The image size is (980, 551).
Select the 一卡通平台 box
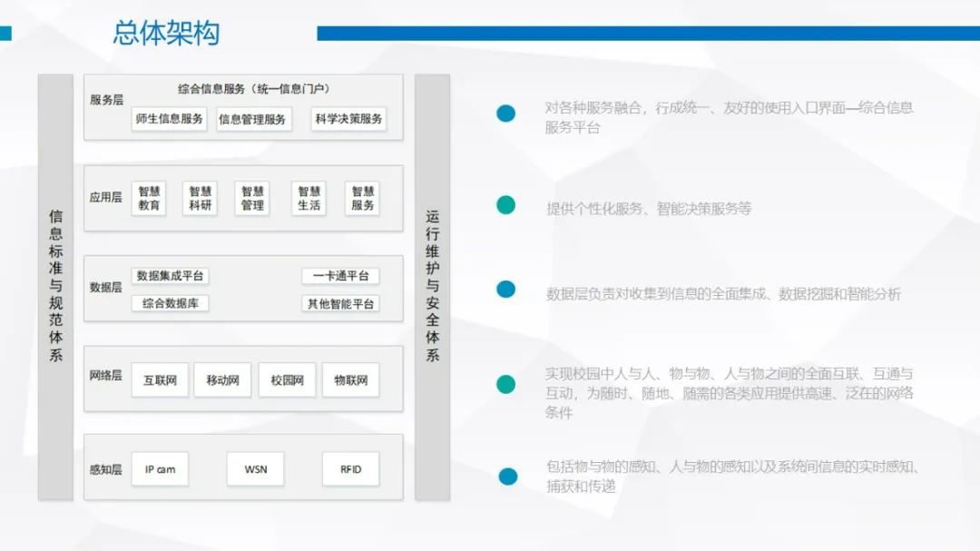point(340,276)
